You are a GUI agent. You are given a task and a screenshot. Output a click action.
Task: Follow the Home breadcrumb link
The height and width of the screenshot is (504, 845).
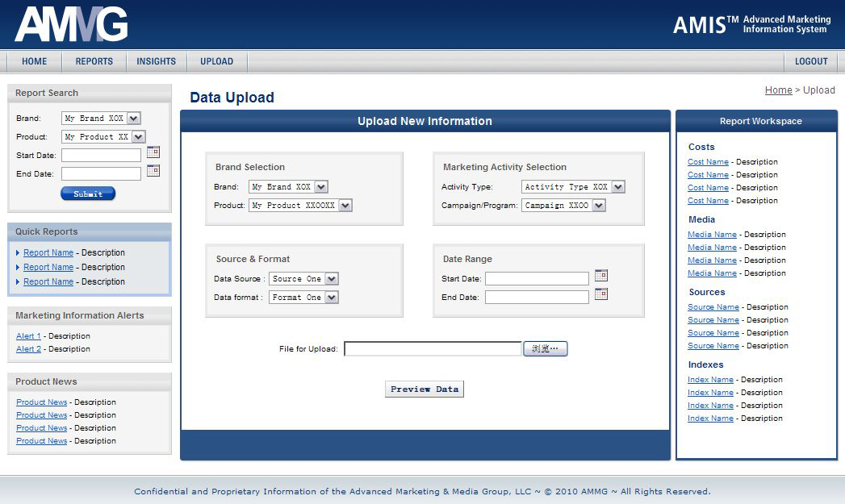click(x=778, y=90)
